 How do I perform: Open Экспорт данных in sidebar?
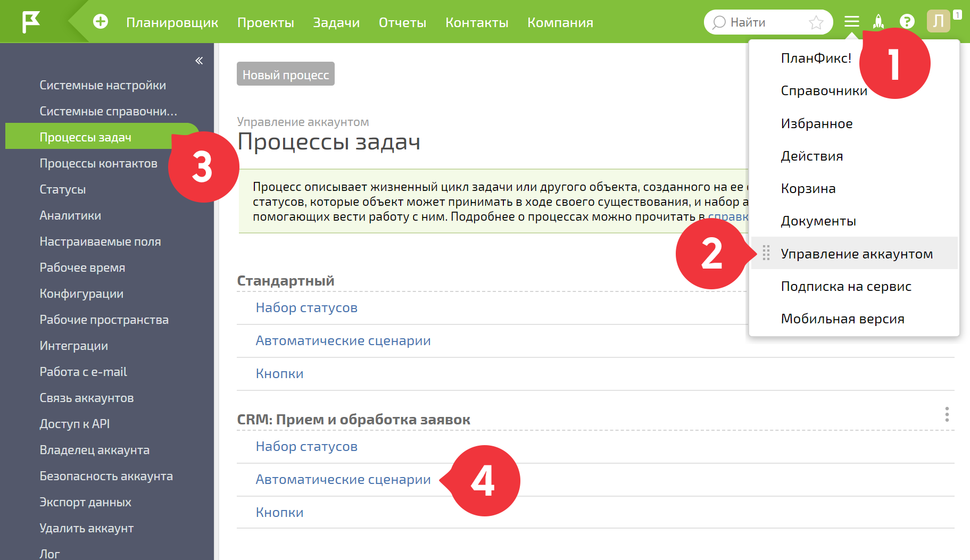tap(85, 502)
